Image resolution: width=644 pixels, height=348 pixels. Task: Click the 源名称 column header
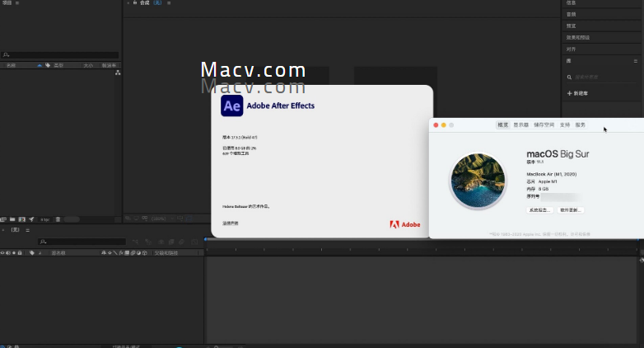tap(58, 253)
